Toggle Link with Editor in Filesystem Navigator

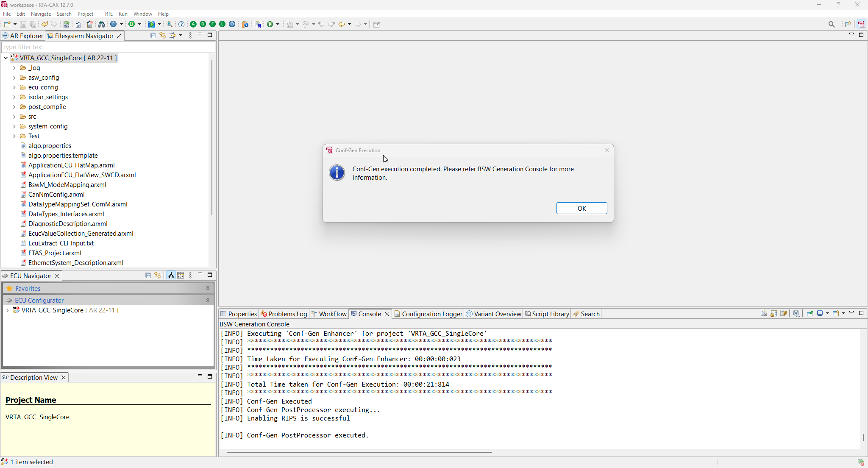163,36
